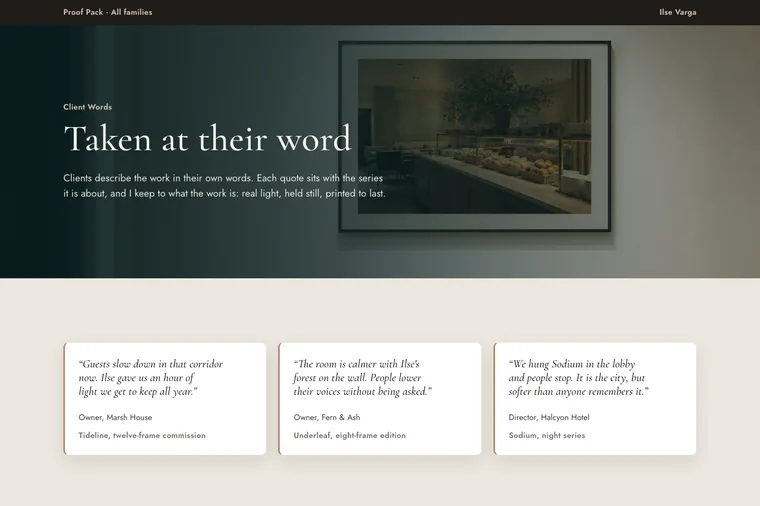Click the quote 'Guests slow down in that corridor'
760x506 pixels.
click(x=151, y=378)
